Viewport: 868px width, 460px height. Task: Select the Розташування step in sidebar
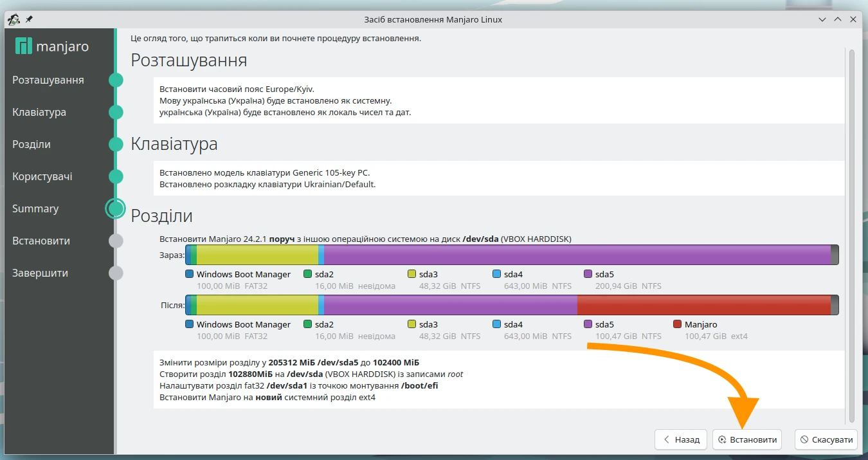48,80
